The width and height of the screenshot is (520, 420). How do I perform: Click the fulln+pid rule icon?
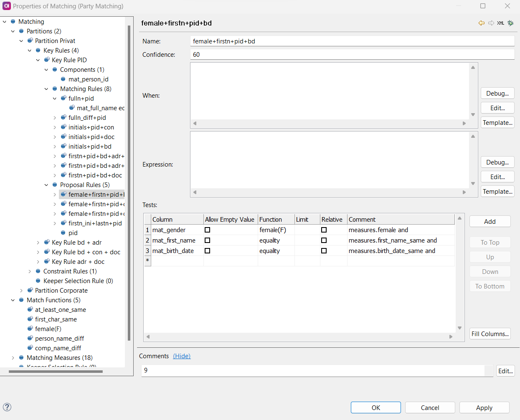click(63, 98)
